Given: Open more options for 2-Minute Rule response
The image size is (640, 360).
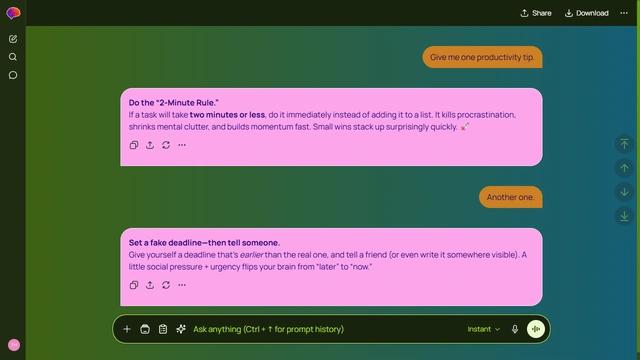Looking at the screenshot, I should (182, 145).
